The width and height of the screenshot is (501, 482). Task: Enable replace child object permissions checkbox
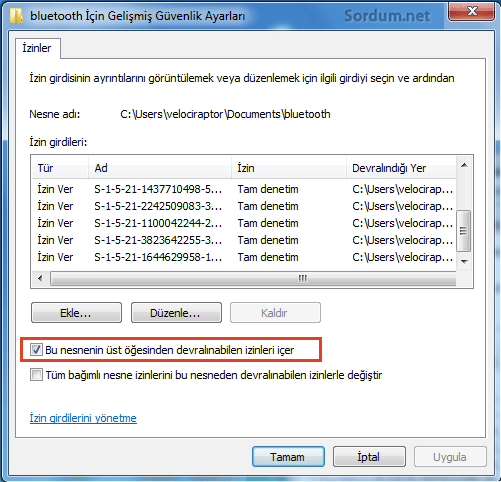[x=36, y=375]
